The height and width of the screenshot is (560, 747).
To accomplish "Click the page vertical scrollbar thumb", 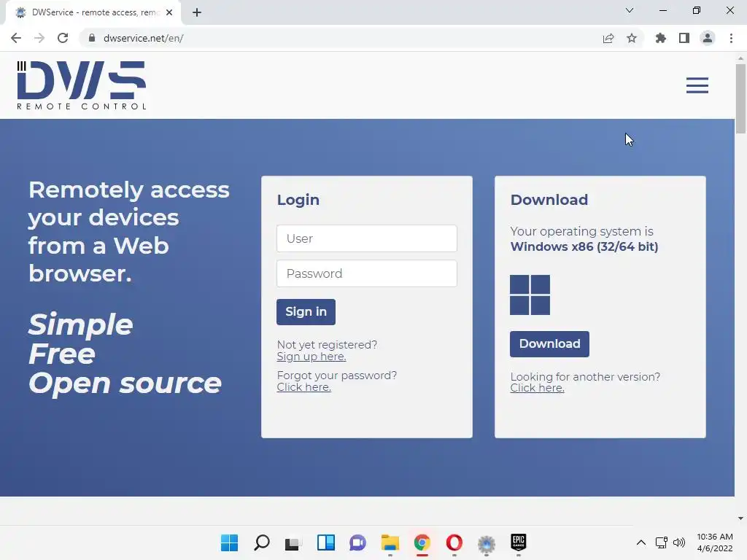I will click(x=740, y=98).
